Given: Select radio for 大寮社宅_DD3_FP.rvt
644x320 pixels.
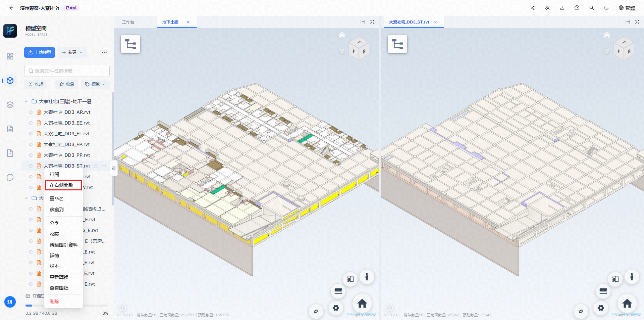Looking at the screenshot, I should pos(31,144).
